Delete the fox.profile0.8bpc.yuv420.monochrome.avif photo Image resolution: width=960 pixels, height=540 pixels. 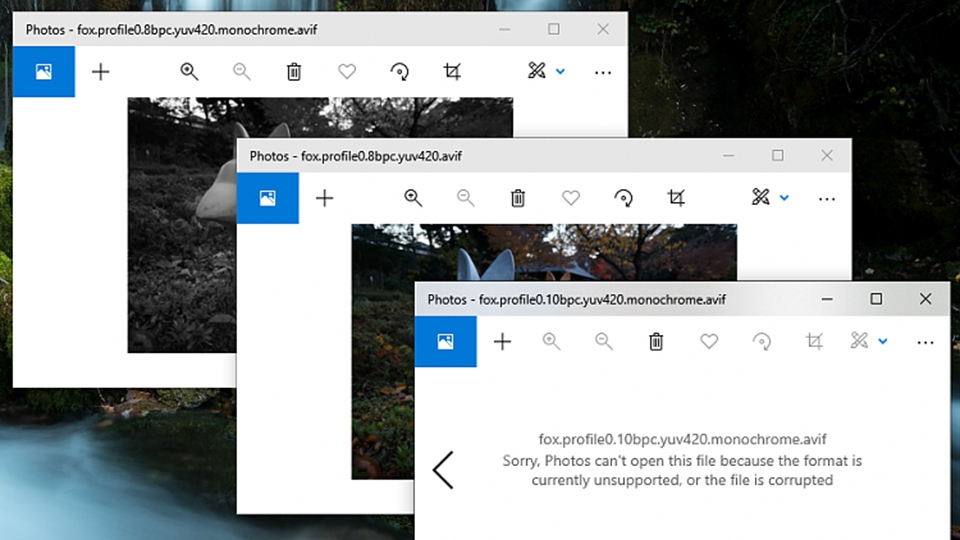point(294,72)
